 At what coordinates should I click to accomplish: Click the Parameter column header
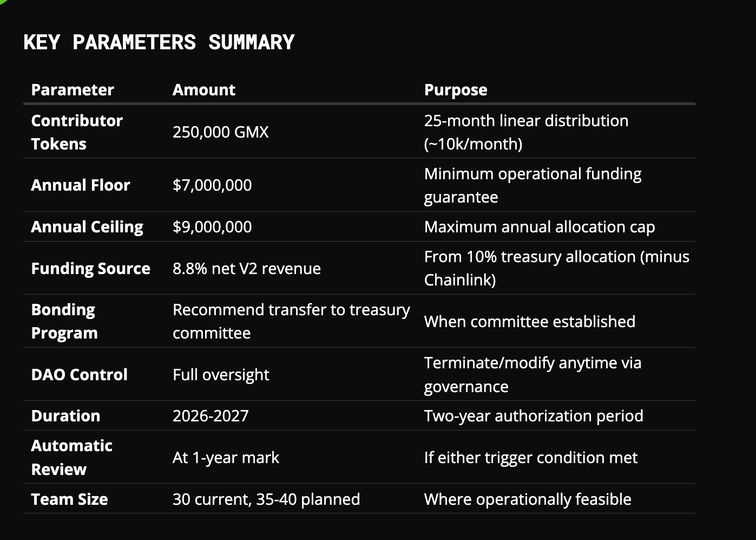(73, 90)
